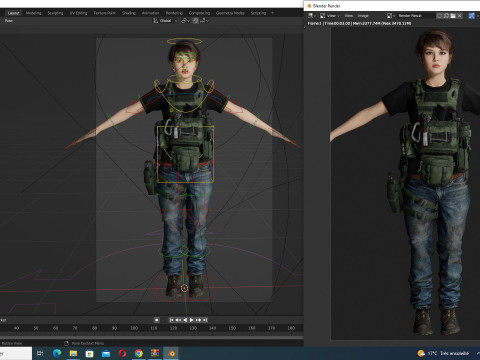The width and height of the screenshot is (480, 360).
Task: Launch Microsoft Edge from the taskbar
Action: (57, 353)
